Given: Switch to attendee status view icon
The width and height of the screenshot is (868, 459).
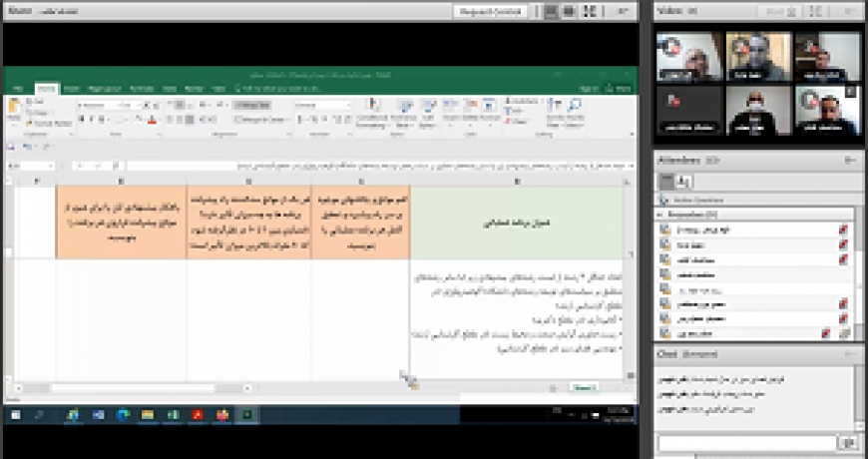Looking at the screenshot, I should click(x=683, y=182).
